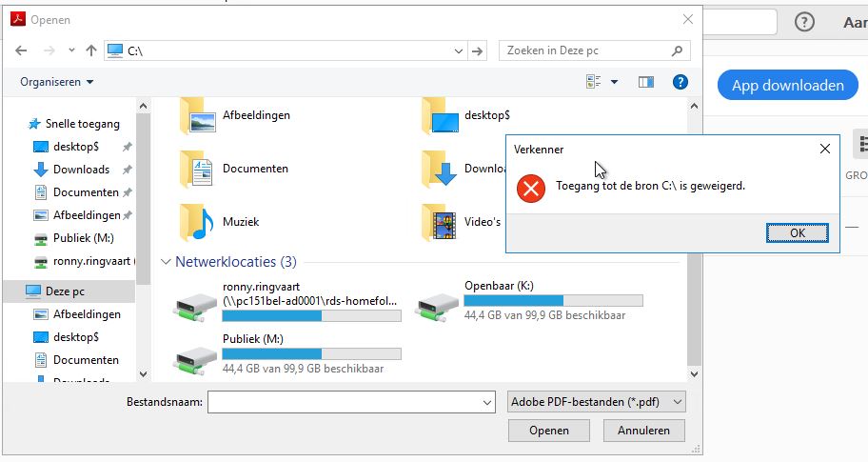Open the Organiseren menu
Image resolution: width=868 pixels, height=462 pixels.
pyautogui.click(x=57, y=82)
